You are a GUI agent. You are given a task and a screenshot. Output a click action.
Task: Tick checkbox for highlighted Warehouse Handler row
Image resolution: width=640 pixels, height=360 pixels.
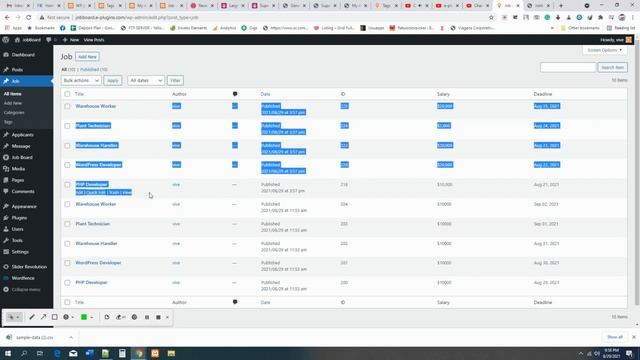click(67, 145)
